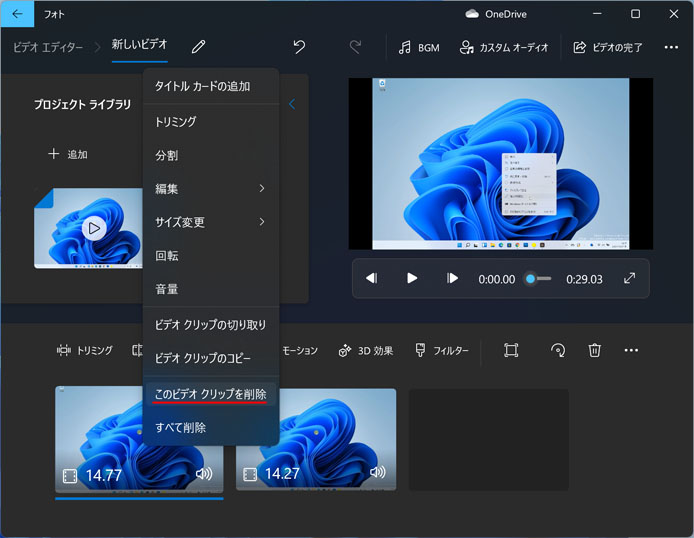Go to ビデオ エディター breadcrumb
The height and width of the screenshot is (538, 694).
point(48,47)
